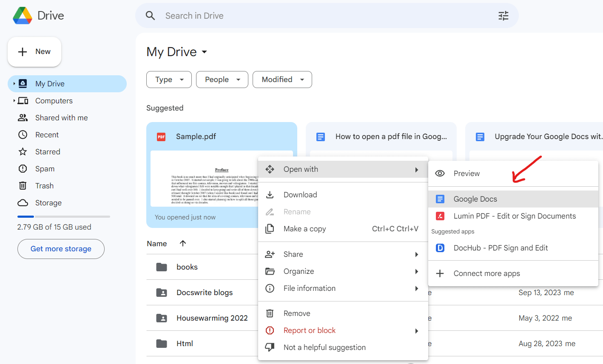Open the Starred section in sidebar
Viewport: 603px width, 364px height.
[x=48, y=151]
